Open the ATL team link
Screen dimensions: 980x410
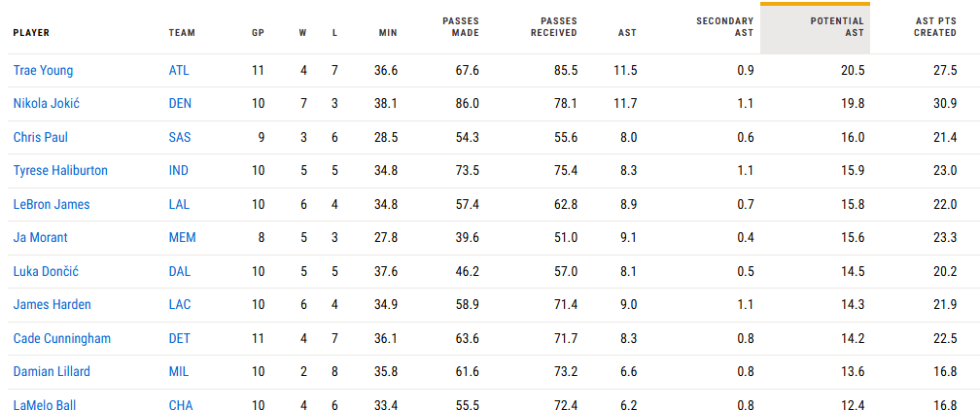coord(179,71)
